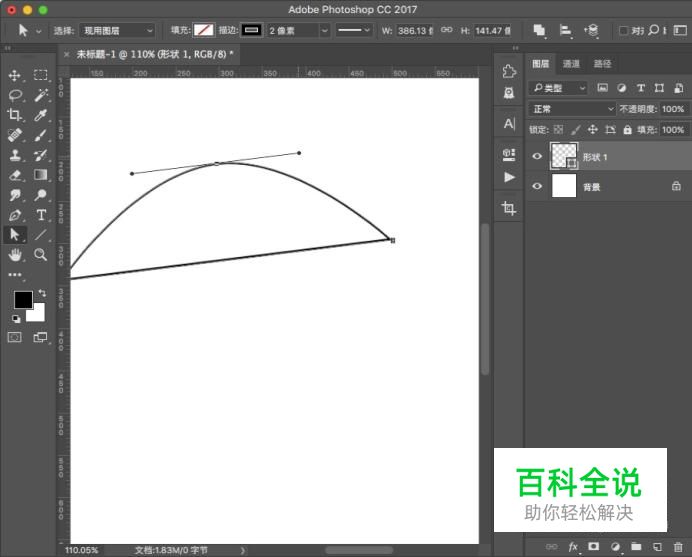Select the Rectangular Marquee tool

pyautogui.click(x=41, y=75)
